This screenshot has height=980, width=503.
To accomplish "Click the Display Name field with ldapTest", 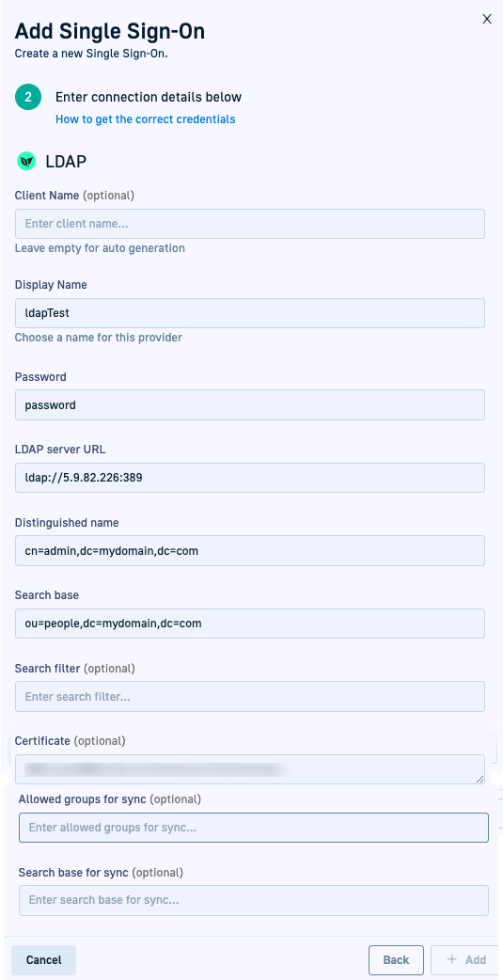I will point(250,313).
